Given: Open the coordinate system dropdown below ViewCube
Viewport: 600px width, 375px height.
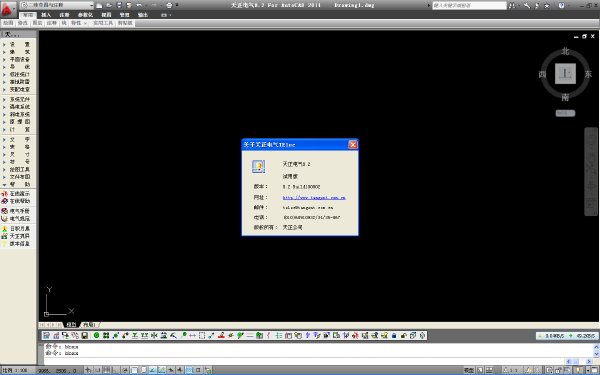Looking at the screenshot, I should pyautogui.click(x=565, y=113).
